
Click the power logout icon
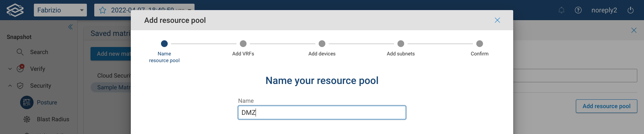pos(631,10)
